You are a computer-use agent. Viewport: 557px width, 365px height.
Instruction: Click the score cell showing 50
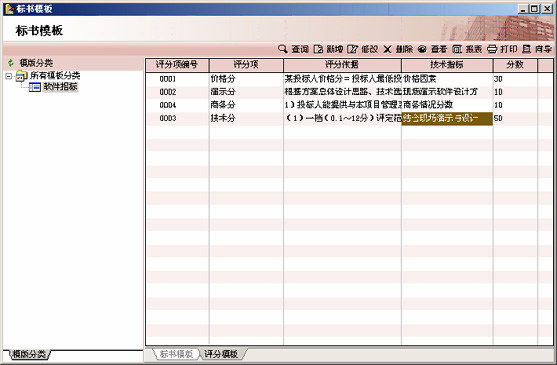pos(515,118)
